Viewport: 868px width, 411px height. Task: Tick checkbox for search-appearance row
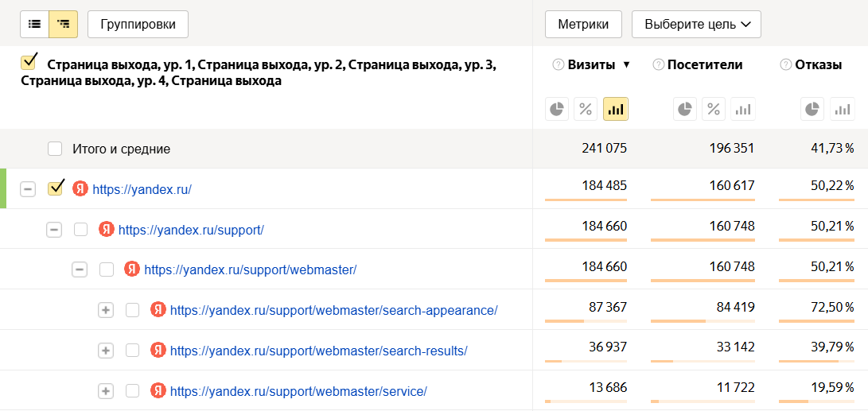132,310
